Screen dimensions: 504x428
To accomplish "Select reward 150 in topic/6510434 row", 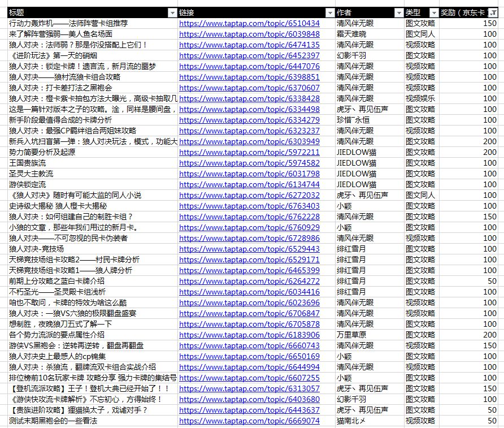I will [468, 24].
